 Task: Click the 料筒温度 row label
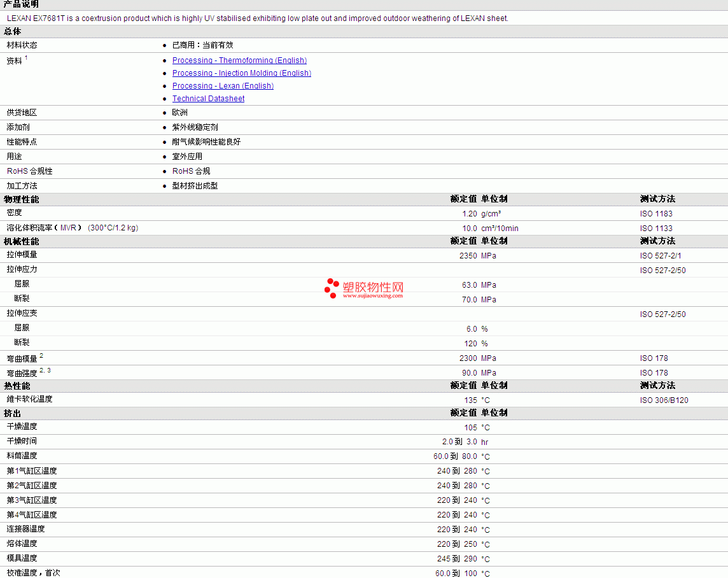tap(22, 456)
